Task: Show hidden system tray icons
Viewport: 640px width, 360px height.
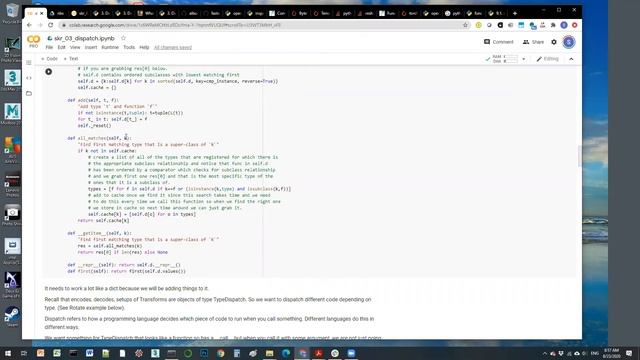Action: pos(544,353)
